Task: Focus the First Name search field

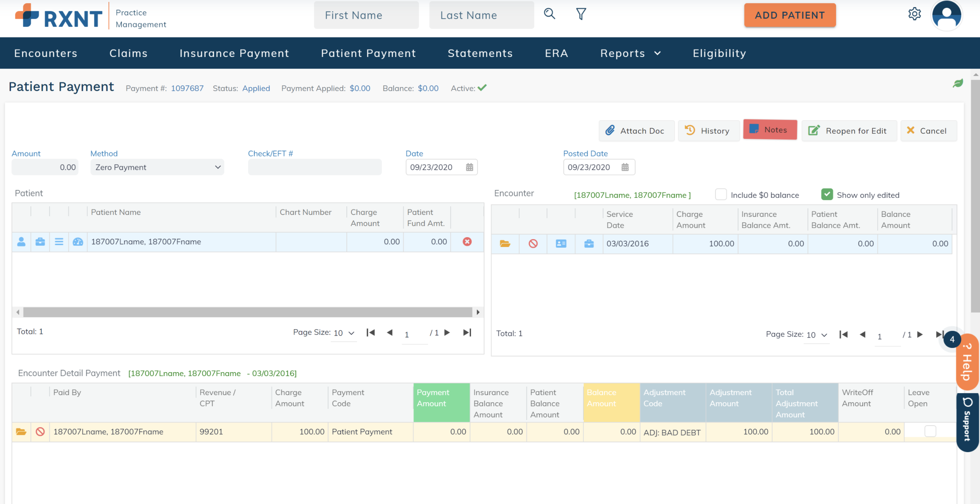Action: [x=366, y=15]
